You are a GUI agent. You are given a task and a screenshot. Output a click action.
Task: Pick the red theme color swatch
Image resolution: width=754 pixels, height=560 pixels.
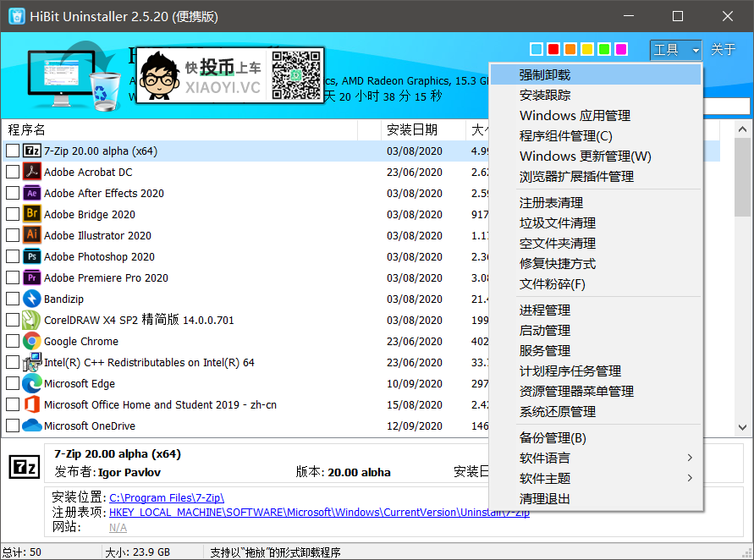click(553, 49)
